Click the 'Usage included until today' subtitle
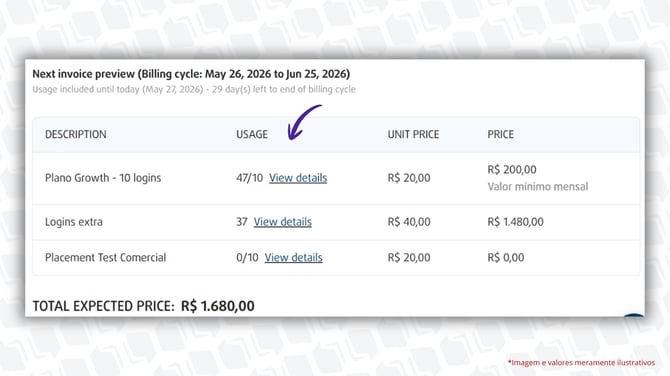Screen dimensions: 670x376 [194, 89]
